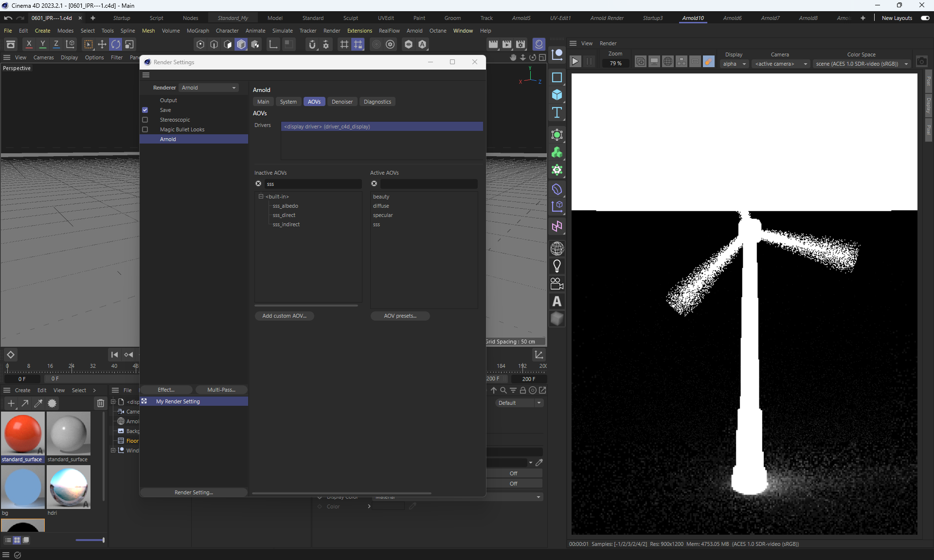Open the Extensions menu
This screenshot has height=560, width=934.
359,31
